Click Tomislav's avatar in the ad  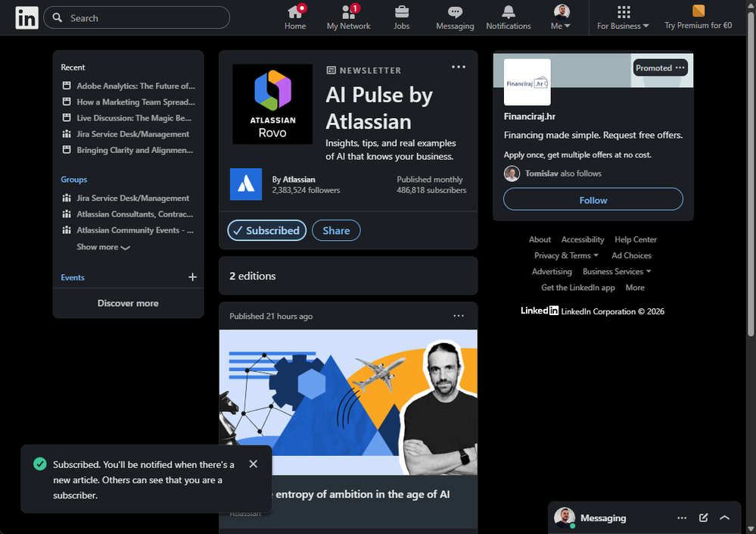[512, 173]
